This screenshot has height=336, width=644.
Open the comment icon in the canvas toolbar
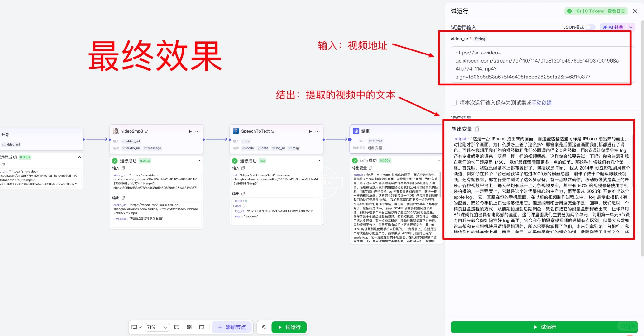coord(177,327)
